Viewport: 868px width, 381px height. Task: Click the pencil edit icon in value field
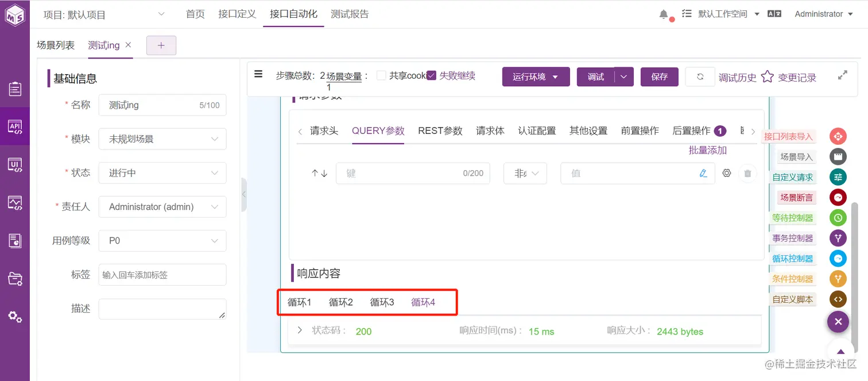[x=703, y=173]
